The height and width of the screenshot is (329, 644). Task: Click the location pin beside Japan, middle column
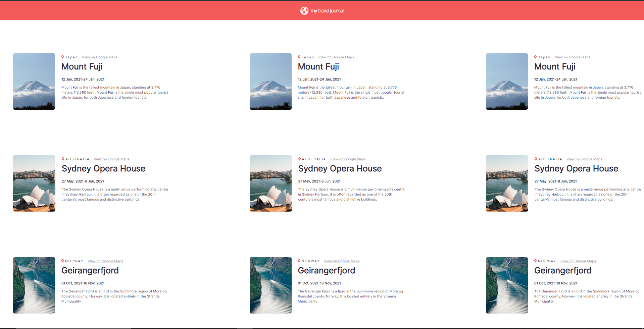pos(299,57)
